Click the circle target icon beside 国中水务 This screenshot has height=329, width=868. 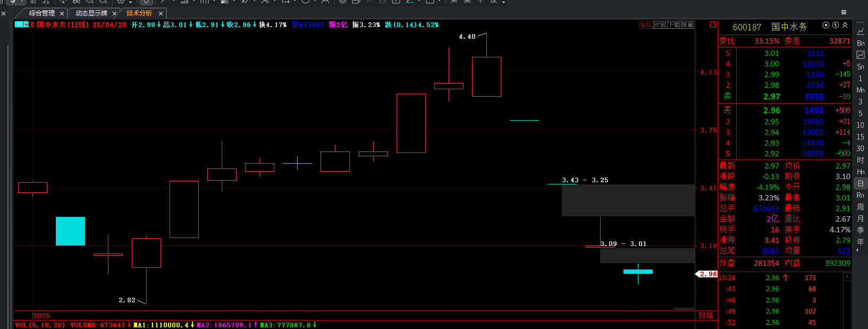point(826,25)
